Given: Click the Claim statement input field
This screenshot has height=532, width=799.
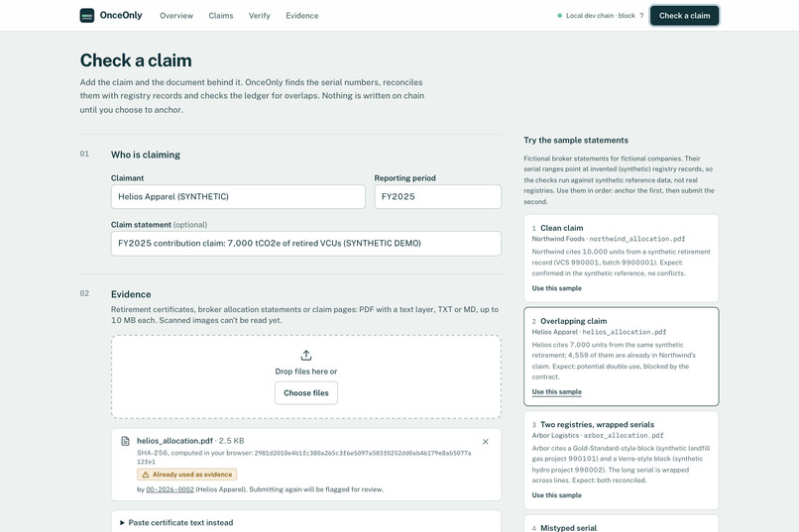Looking at the screenshot, I should (305, 244).
